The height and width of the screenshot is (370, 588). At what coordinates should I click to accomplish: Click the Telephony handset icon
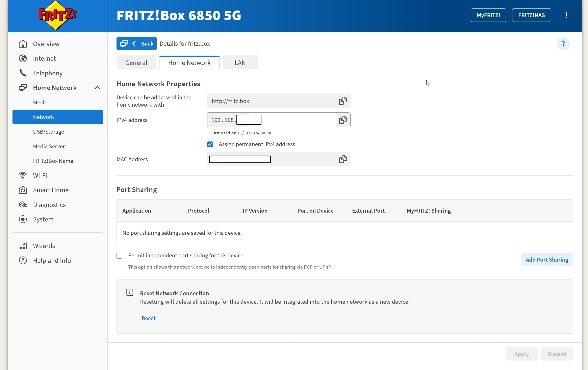point(23,73)
